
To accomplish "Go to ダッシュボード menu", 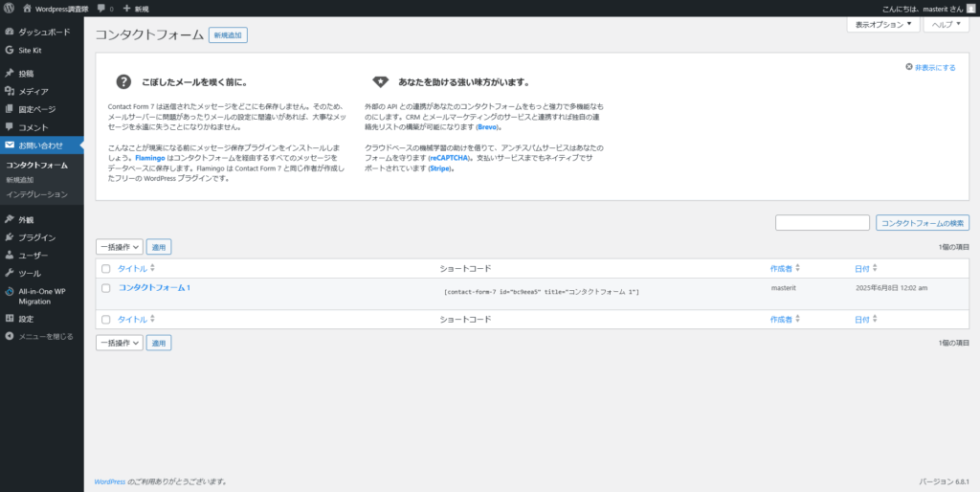I will pyautogui.click(x=42, y=32).
